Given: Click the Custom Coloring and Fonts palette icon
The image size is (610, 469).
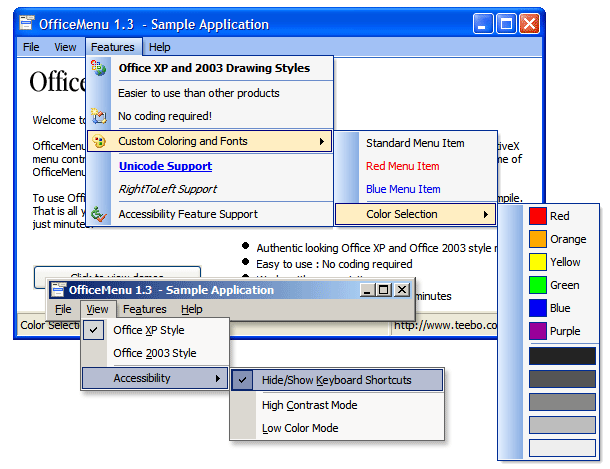Looking at the screenshot, I should pos(99,141).
